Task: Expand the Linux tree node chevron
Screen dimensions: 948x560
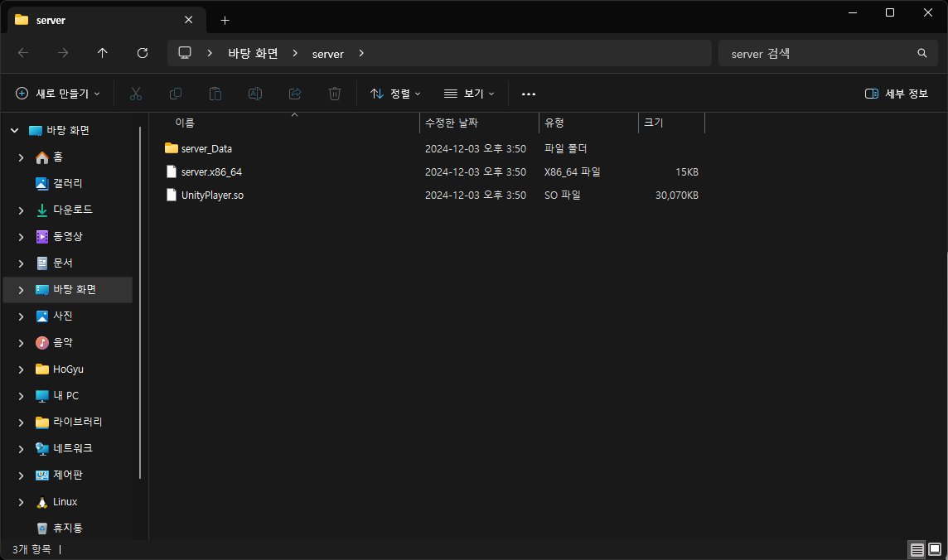Action: click(21, 502)
